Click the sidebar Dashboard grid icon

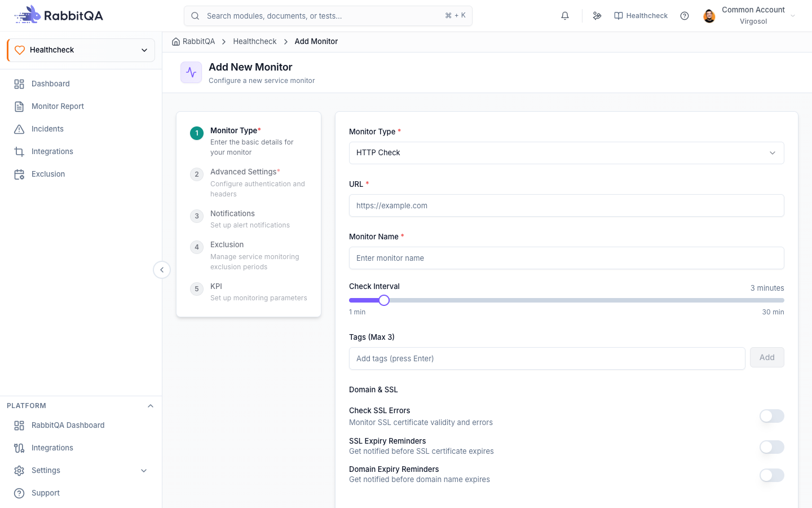[x=19, y=84]
